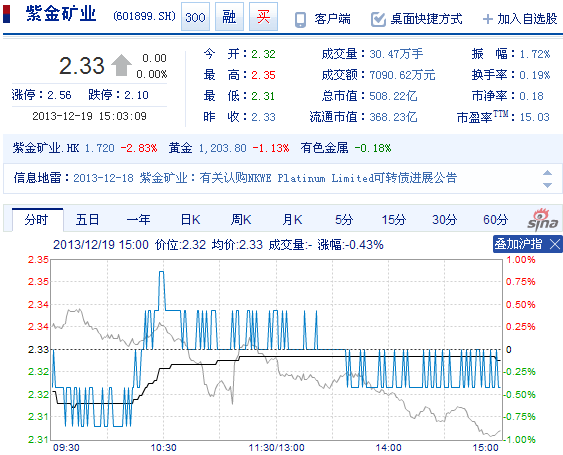This screenshot has height=455, width=563.
Task: Show previous news with up arrow
Action: 547,173
